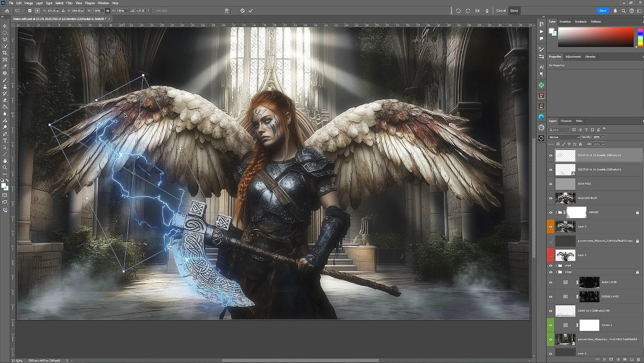Select the Hand tool
Viewport: 644px width, 363px height.
pos(5,161)
